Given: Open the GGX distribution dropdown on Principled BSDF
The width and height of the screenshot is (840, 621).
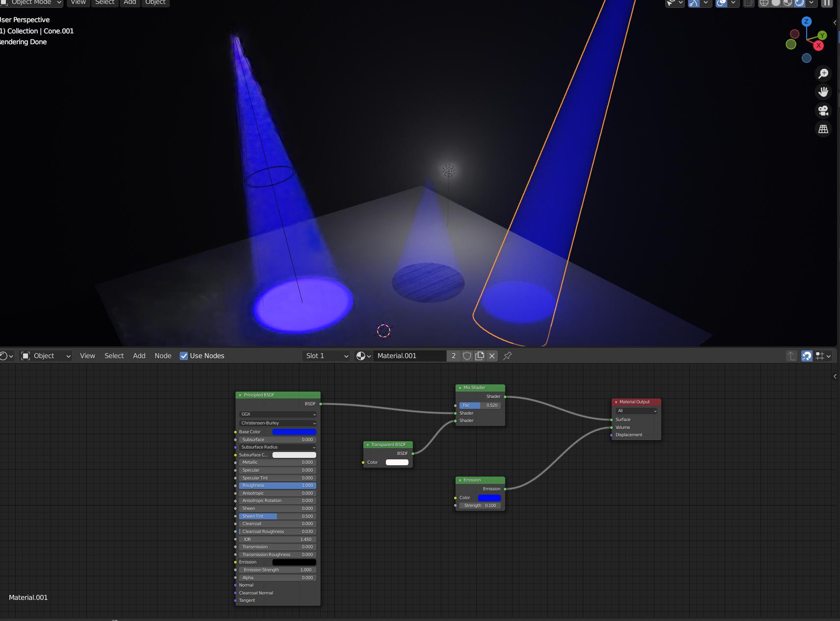Looking at the screenshot, I should point(277,414).
